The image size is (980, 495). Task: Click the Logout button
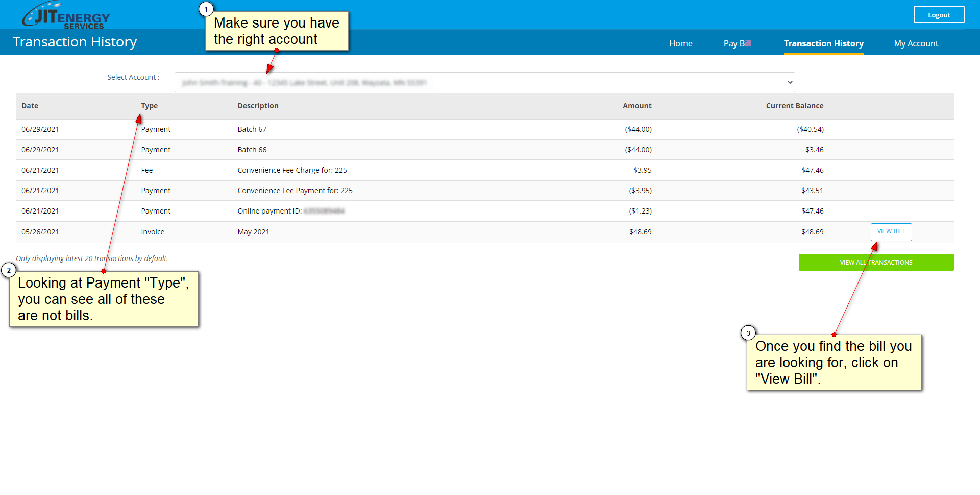point(938,15)
